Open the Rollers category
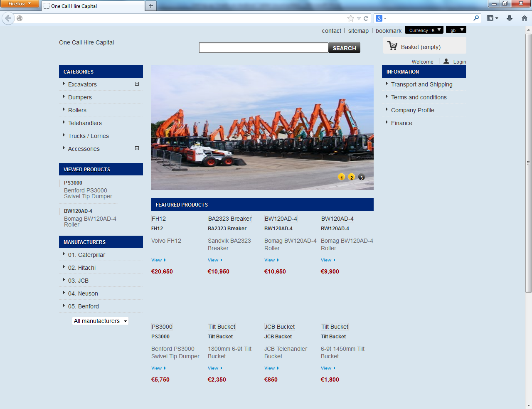The height and width of the screenshot is (409, 532). click(77, 110)
